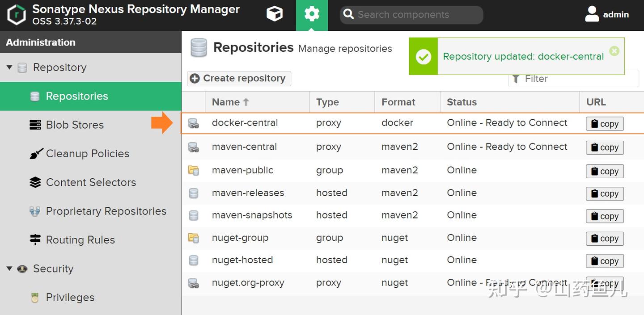
Task: Click the admin user icon
Action: click(x=592, y=14)
